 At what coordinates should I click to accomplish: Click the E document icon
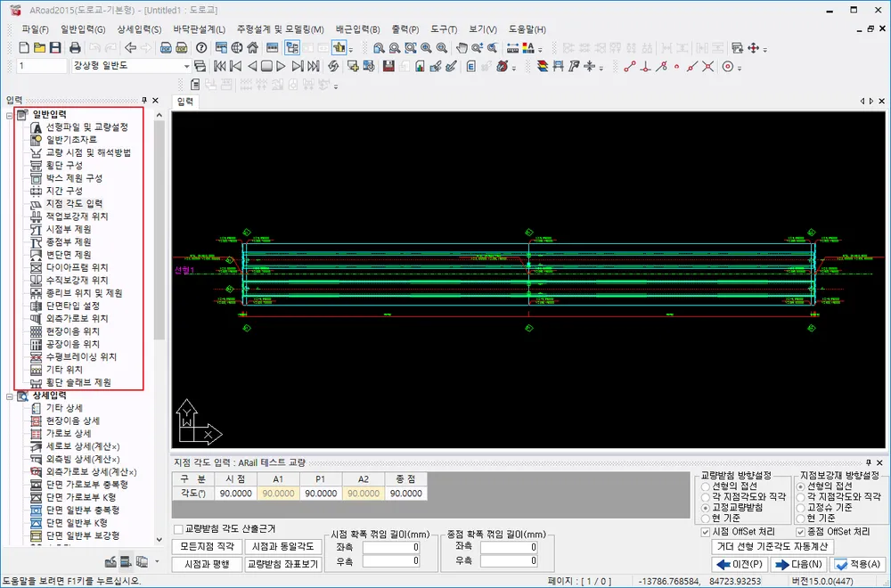pyautogui.click(x=470, y=67)
